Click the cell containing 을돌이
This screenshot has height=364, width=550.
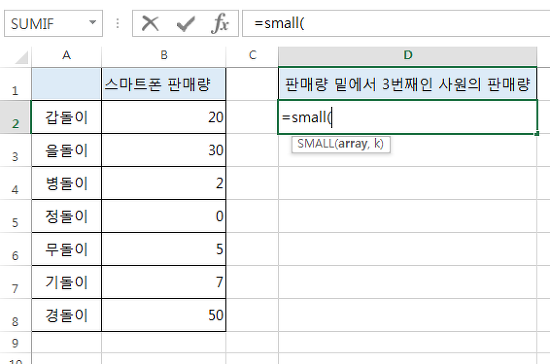point(66,150)
